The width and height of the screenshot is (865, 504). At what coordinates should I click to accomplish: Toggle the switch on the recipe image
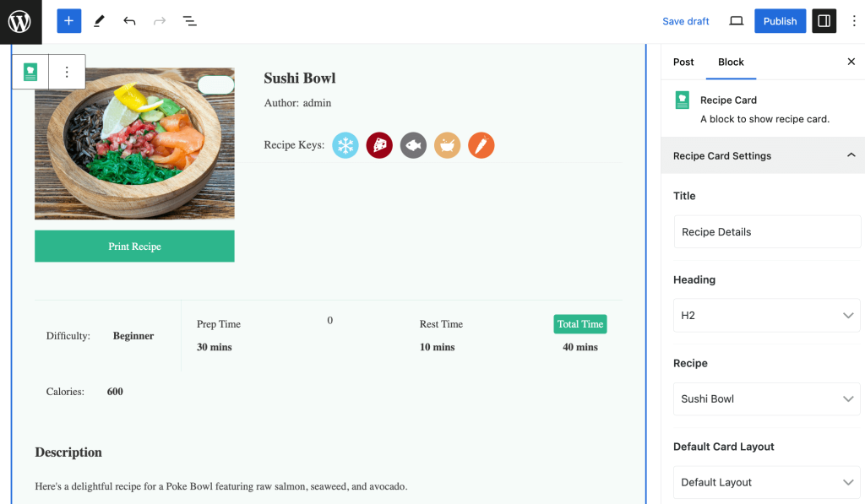click(x=215, y=84)
